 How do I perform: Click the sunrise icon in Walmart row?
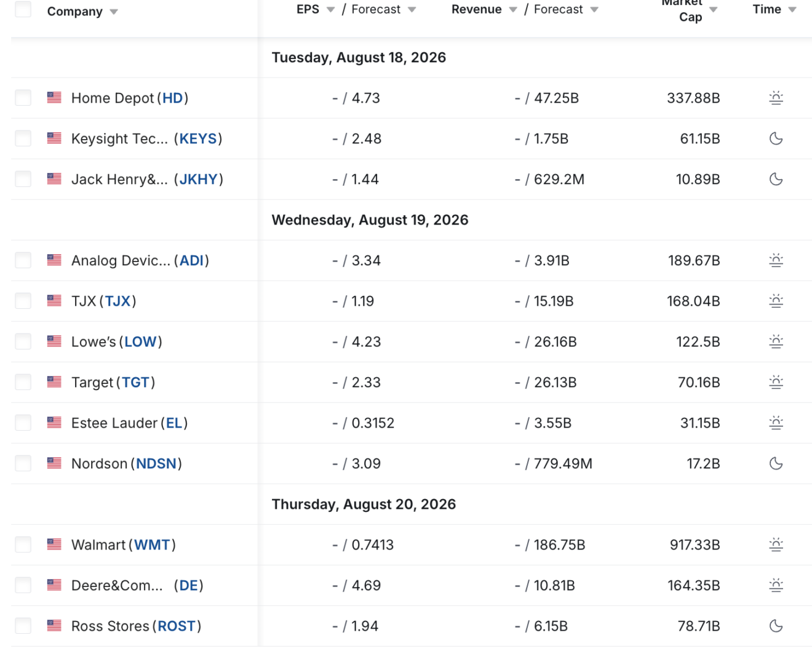pyautogui.click(x=776, y=545)
